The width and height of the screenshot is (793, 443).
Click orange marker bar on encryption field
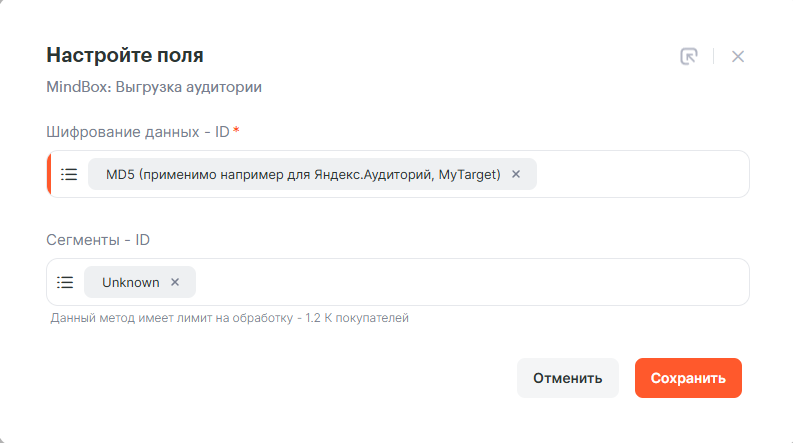pos(49,174)
